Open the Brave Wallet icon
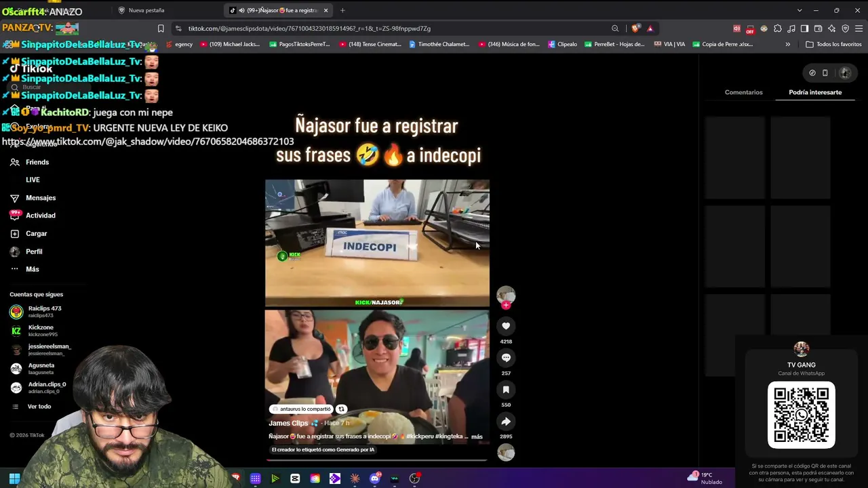 [x=818, y=28]
